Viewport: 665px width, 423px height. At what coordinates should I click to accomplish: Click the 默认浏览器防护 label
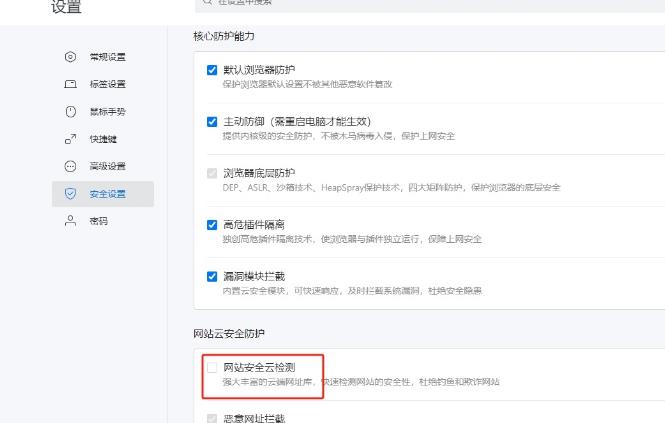(x=259, y=70)
